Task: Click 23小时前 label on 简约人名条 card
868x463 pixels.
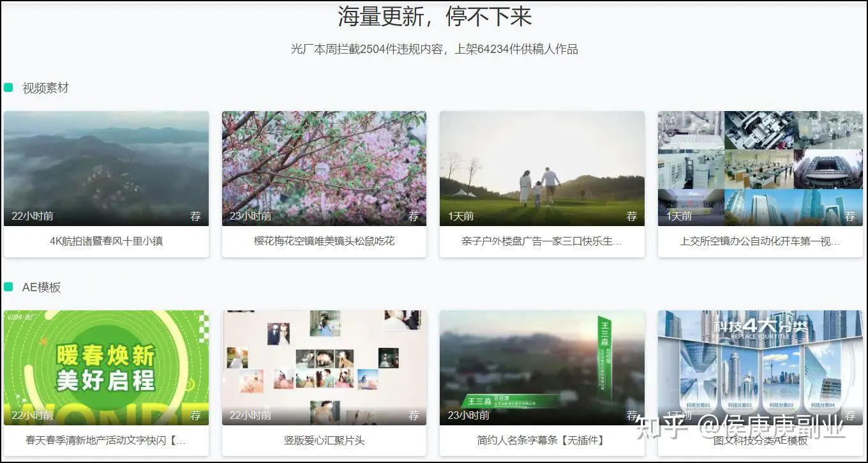Action: pos(468,416)
